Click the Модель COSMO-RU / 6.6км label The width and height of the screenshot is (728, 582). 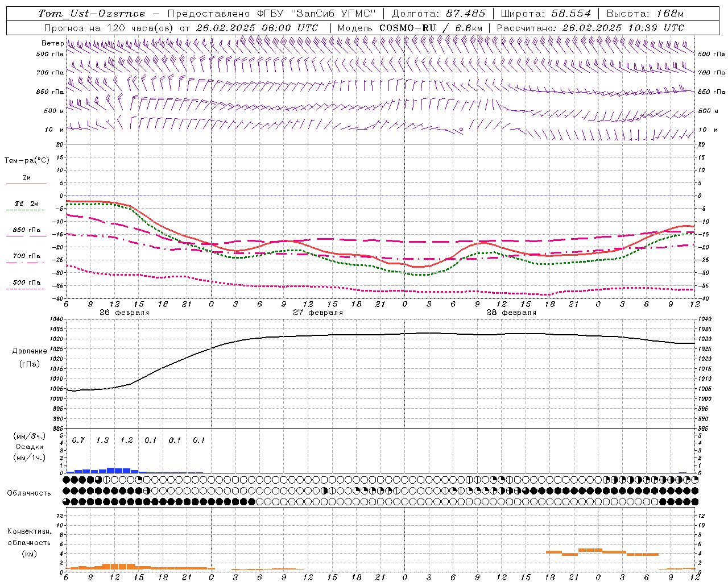[x=409, y=28]
